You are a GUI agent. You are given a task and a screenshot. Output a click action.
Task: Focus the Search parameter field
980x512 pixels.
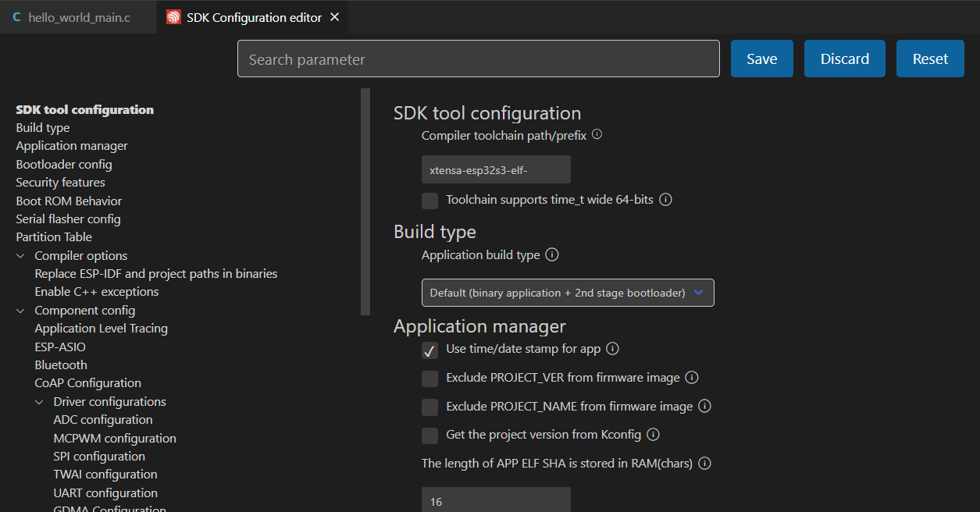(479, 59)
